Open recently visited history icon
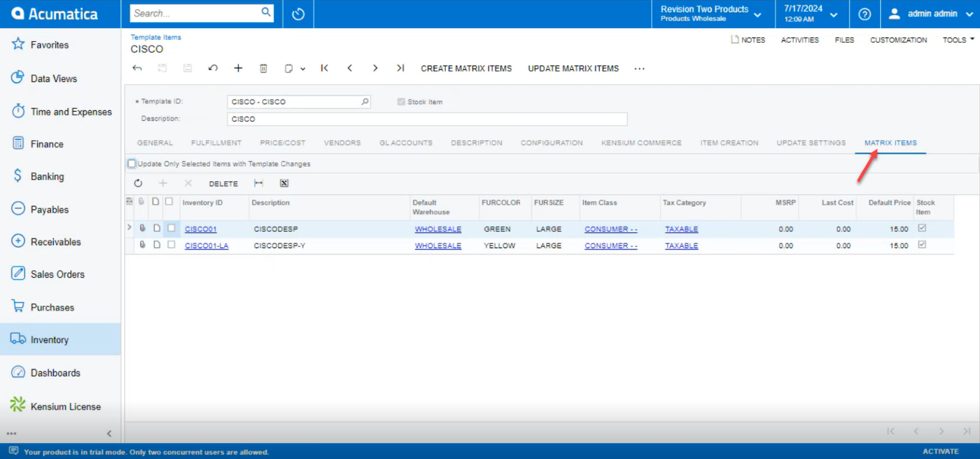980x459 pixels. [x=298, y=13]
